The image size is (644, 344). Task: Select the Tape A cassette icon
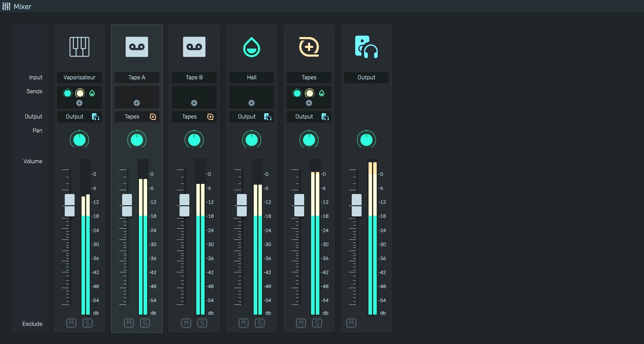(137, 47)
